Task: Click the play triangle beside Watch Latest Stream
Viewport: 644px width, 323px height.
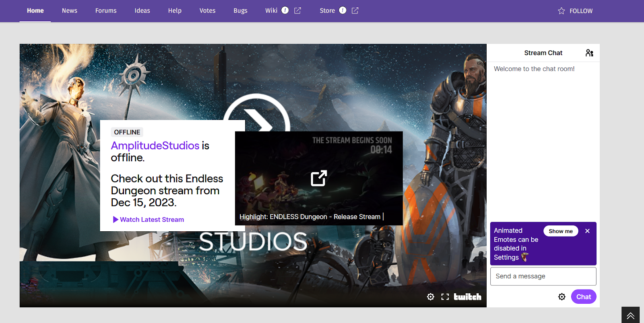Action: click(116, 220)
